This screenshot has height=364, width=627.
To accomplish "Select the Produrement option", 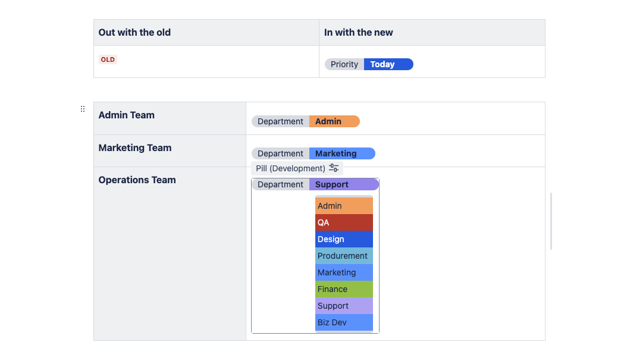I will coord(344,256).
